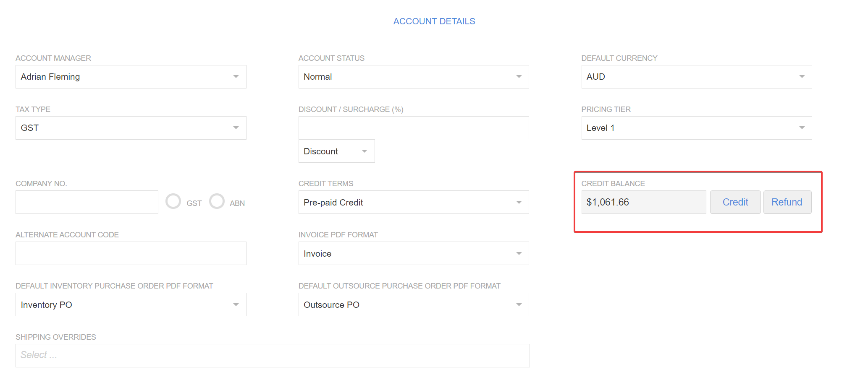Screen dimensions: 868x385
Task: Open the Discount type dropdown
Action: click(x=336, y=151)
